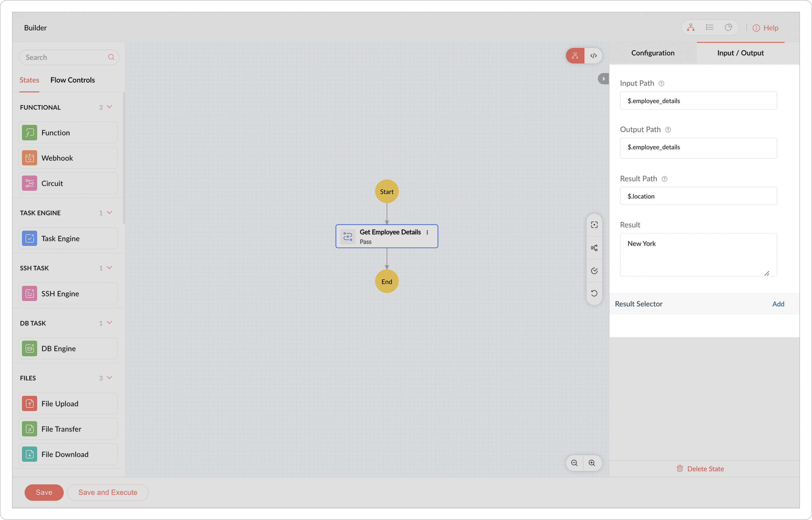Open the pie chart icon in header
This screenshot has width=812, height=520.
click(728, 27)
